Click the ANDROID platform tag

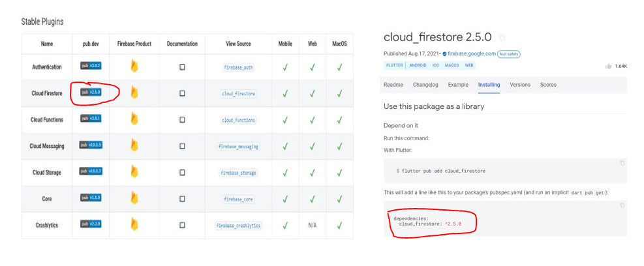tap(418, 65)
